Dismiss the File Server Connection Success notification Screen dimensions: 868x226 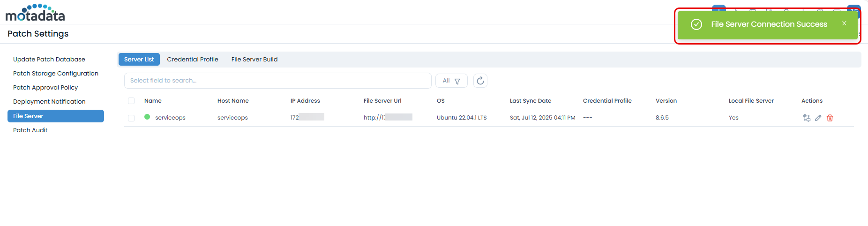pyautogui.click(x=844, y=23)
